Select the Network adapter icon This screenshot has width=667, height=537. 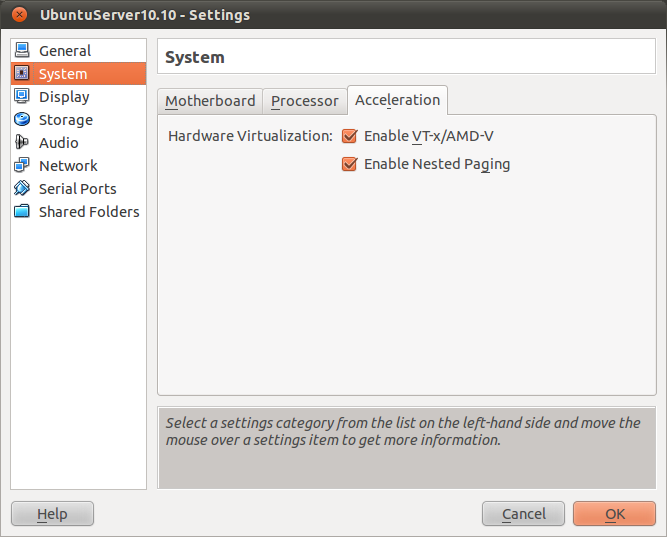tap(22, 166)
